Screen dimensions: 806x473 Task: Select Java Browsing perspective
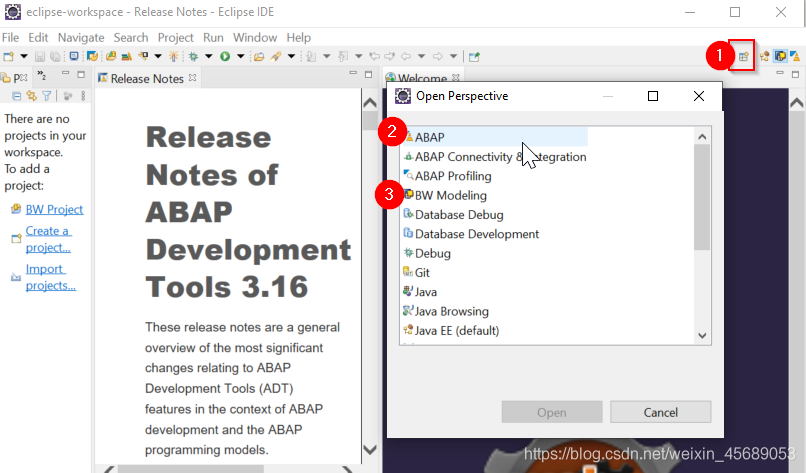tap(446, 312)
